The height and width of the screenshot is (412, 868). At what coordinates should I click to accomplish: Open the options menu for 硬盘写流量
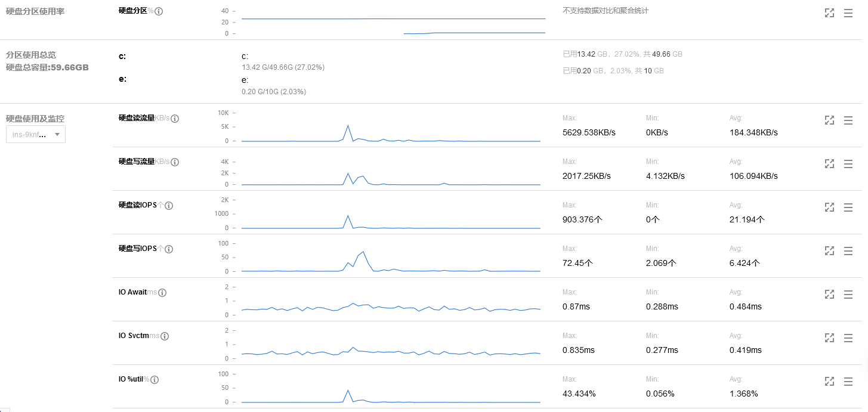848,164
